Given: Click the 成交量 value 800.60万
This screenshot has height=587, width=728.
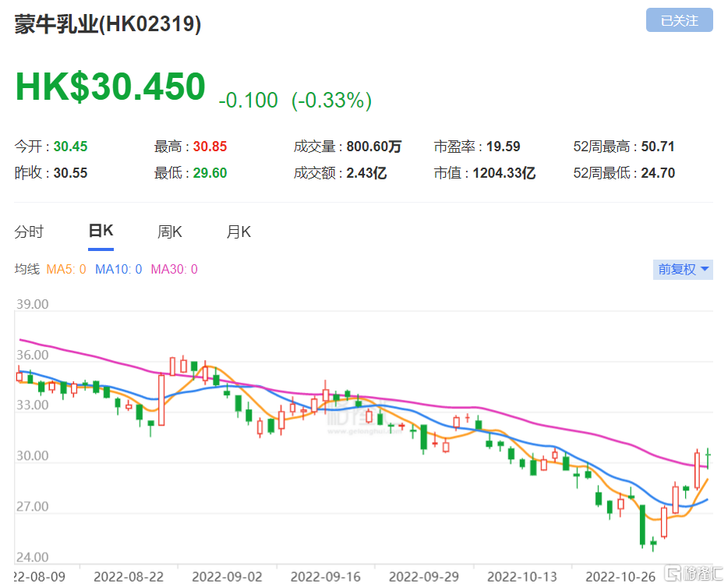Looking at the screenshot, I should point(374,147).
